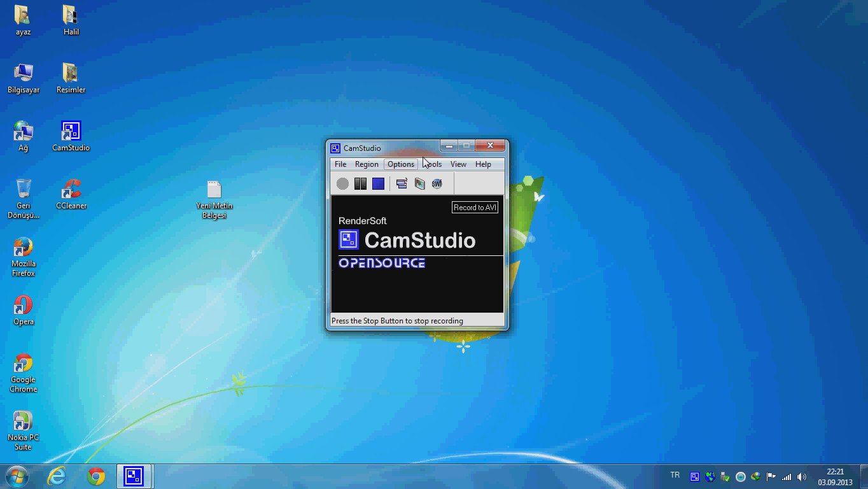Pause recording with the CamStudio Pause button

(360, 183)
